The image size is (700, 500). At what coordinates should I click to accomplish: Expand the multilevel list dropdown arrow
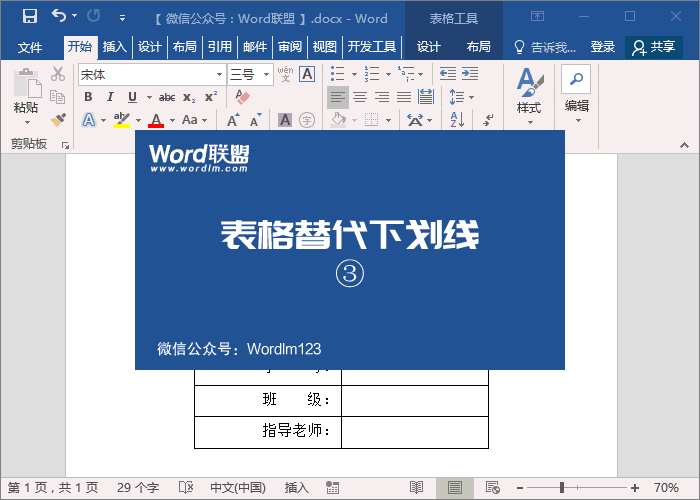[x=421, y=75]
